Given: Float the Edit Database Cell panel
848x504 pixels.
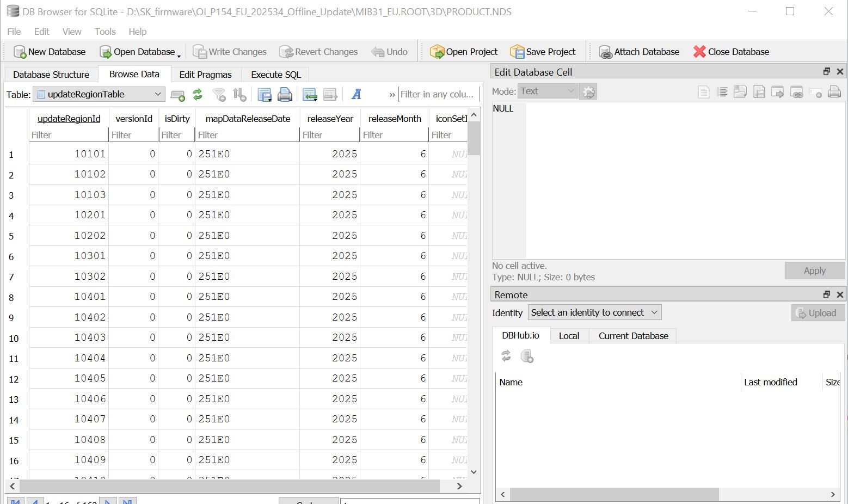Looking at the screenshot, I should tap(826, 72).
